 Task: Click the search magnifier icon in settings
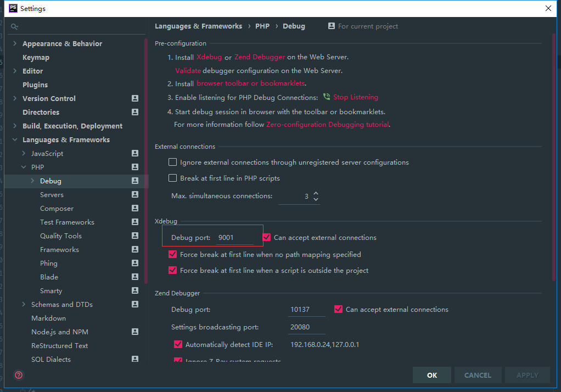pyautogui.click(x=14, y=26)
